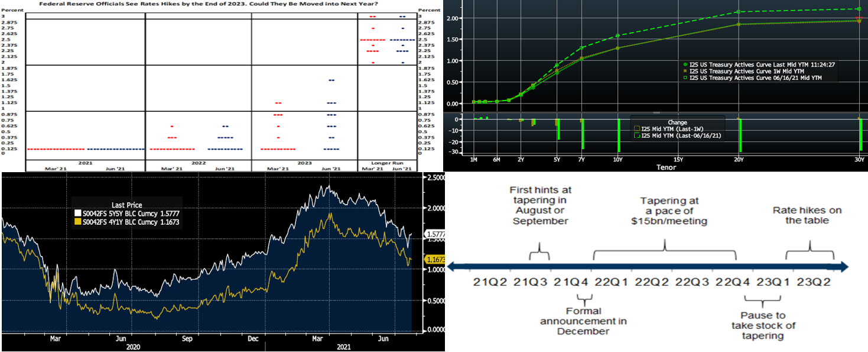Click the yellow 1.1673 price axis tag
The height and width of the screenshot is (352, 868).
point(436,260)
